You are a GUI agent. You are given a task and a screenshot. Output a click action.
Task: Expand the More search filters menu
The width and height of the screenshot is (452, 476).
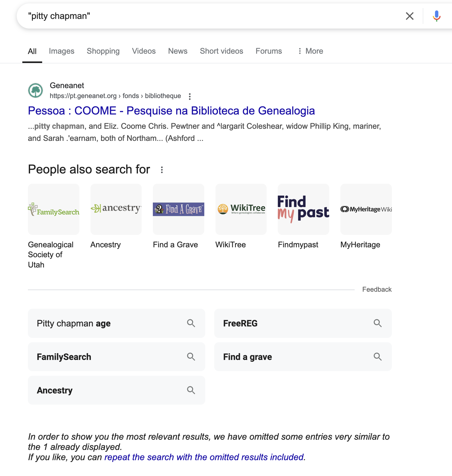tap(310, 51)
